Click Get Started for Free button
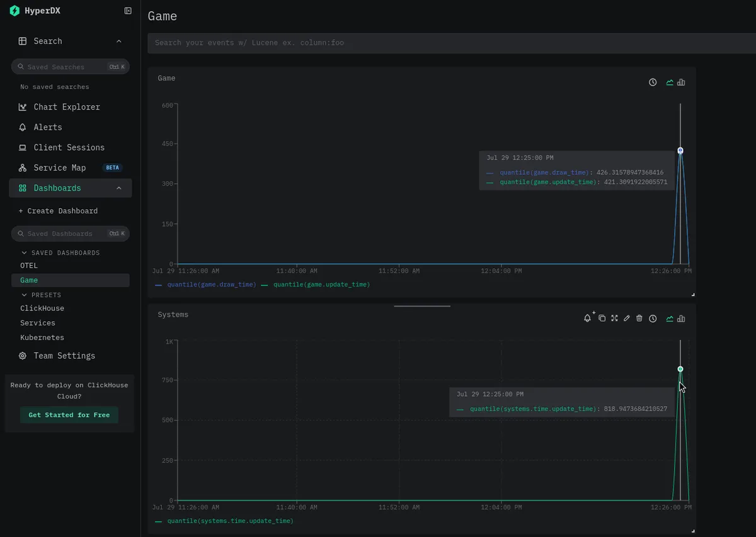This screenshot has width=756, height=537. point(69,415)
